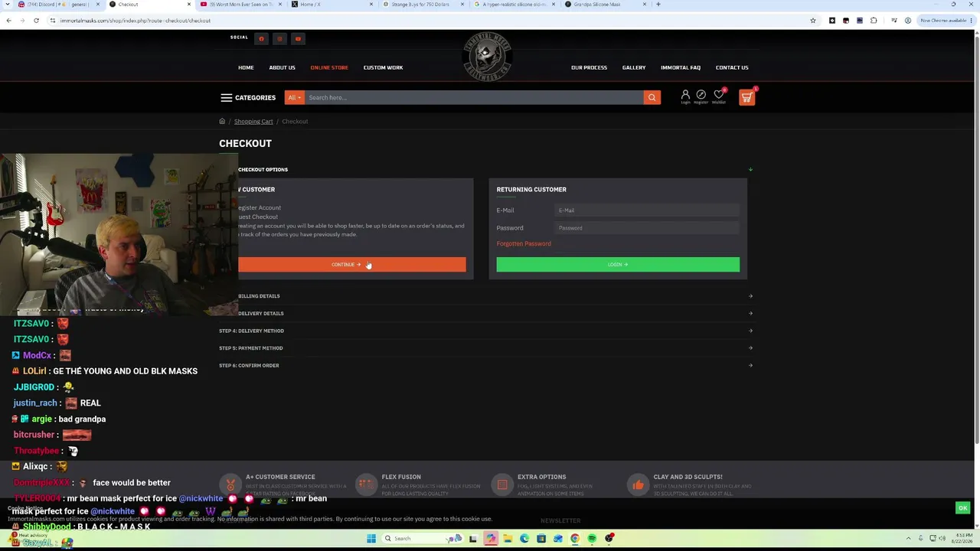Switch to the Home / X tab
The height and width of the screenshot is (551, 980).
(332, 5)
